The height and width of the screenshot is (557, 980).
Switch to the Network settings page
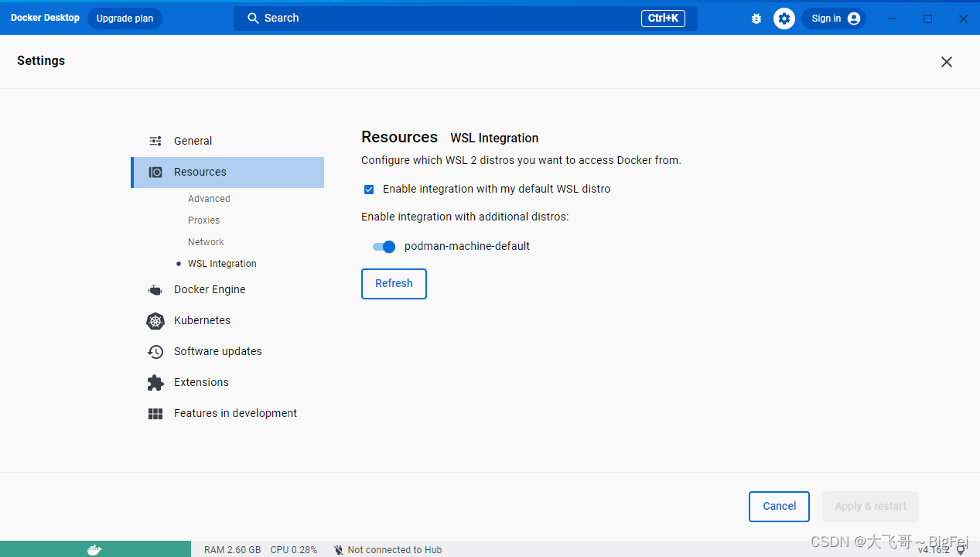tap(206, 241)
